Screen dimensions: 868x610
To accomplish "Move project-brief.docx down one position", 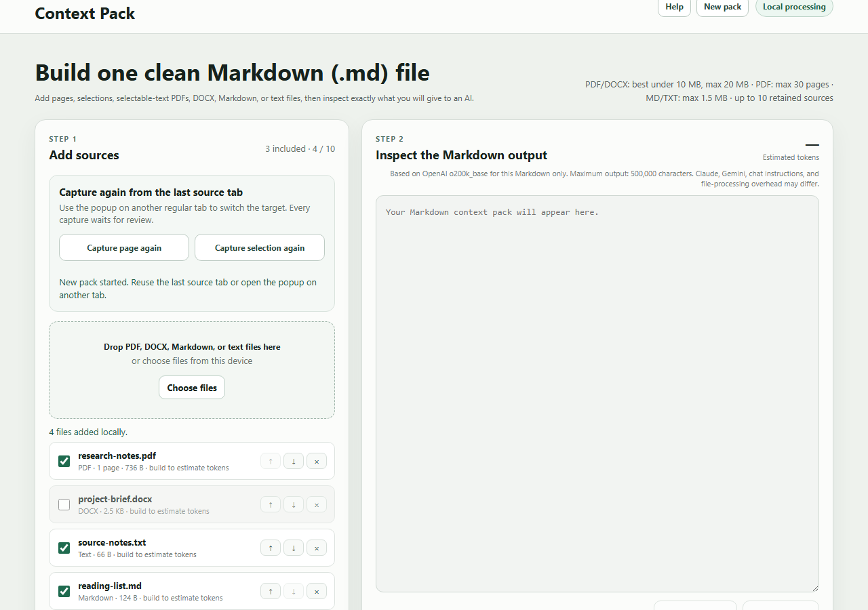I will (x=294, y=504).
